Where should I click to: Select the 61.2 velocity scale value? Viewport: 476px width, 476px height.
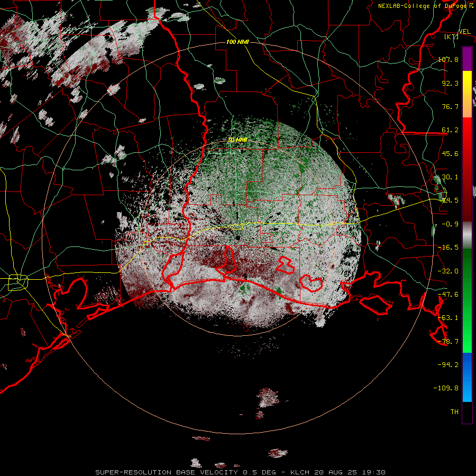pyautogui.click(x=450, y=130)
